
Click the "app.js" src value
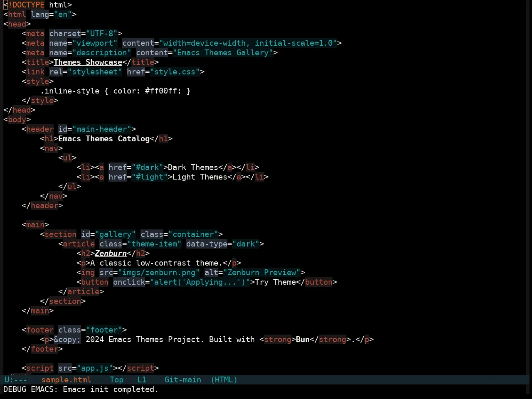[x=95, y=368]
